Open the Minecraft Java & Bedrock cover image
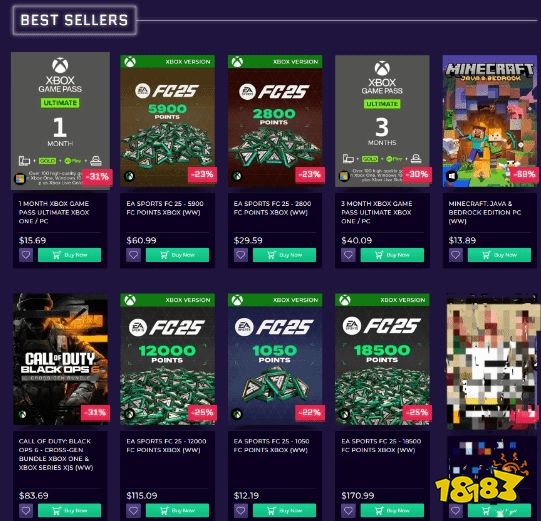The height and width of the screenshot is (521, 541). coord(490,121)
